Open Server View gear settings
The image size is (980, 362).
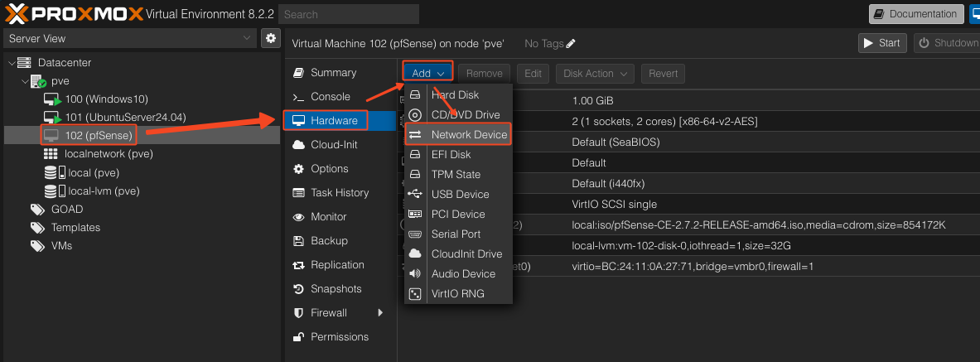point(270,38)
